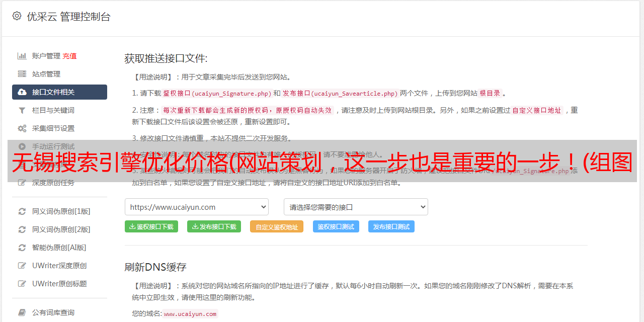Screen dimensions: 644x322
Task: Click the server icon for 站点管理
Action: pos(22,74)
